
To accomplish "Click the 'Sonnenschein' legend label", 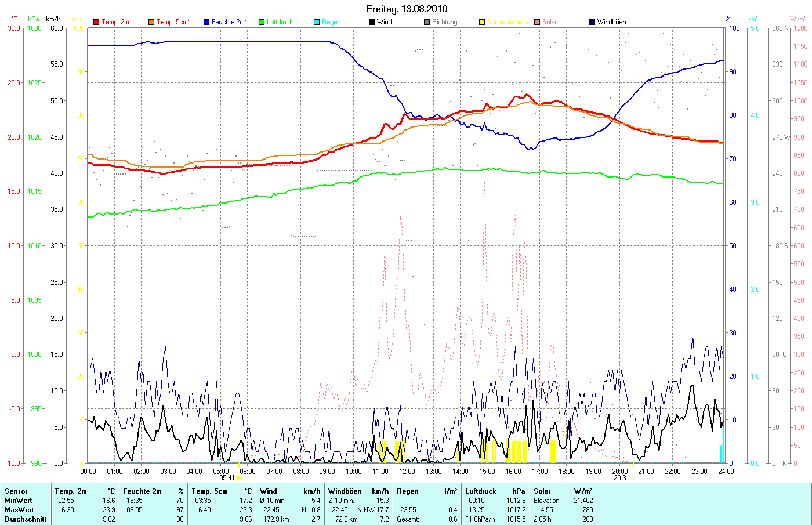I will click(x=507, y=22).
